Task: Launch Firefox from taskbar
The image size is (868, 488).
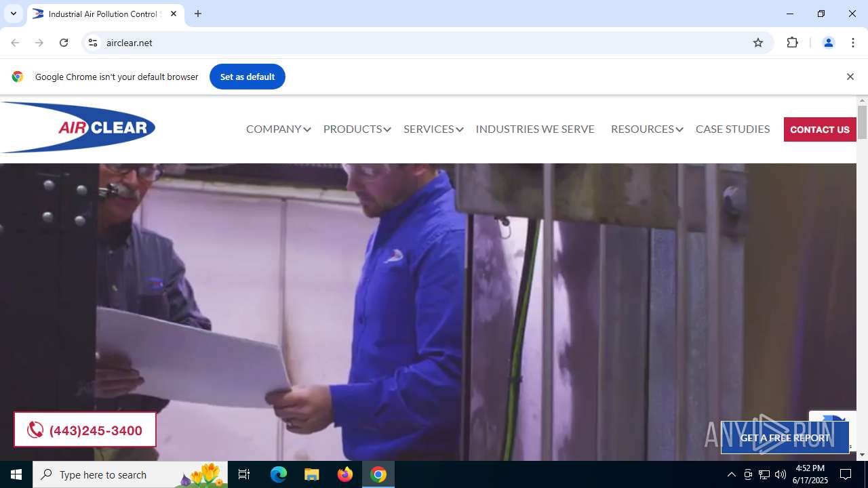Action: [345, 474]
